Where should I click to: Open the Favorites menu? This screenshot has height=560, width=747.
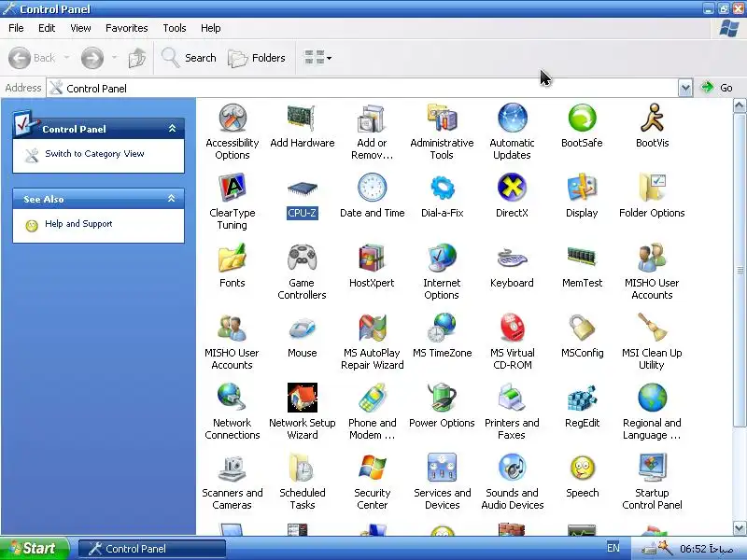tap(127, 28)
